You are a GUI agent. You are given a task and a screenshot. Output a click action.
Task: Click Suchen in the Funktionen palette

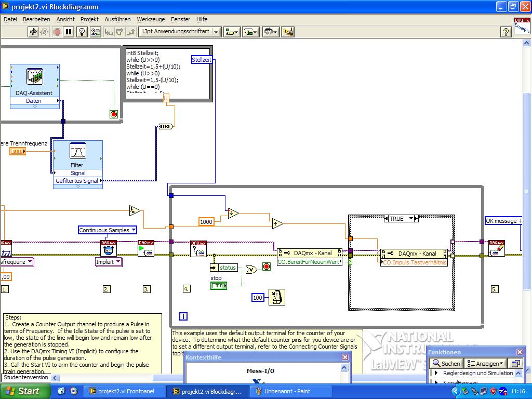(x=446, y=363)
